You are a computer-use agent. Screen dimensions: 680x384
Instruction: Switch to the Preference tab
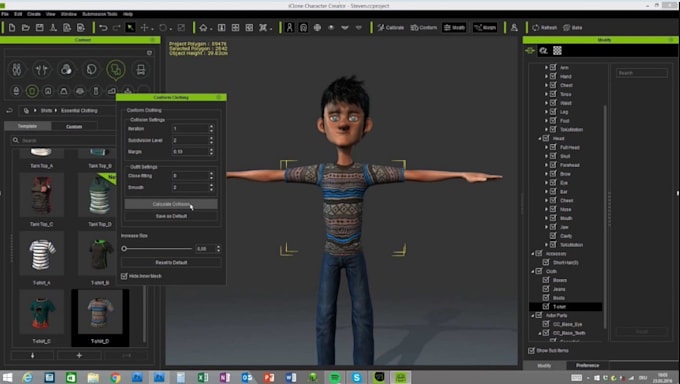pos(588,365)
